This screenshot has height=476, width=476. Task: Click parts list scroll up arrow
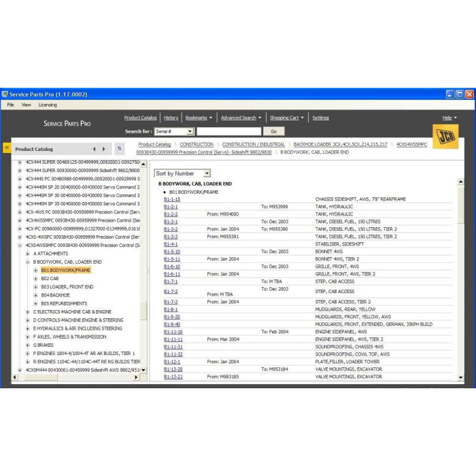point(460,182)
